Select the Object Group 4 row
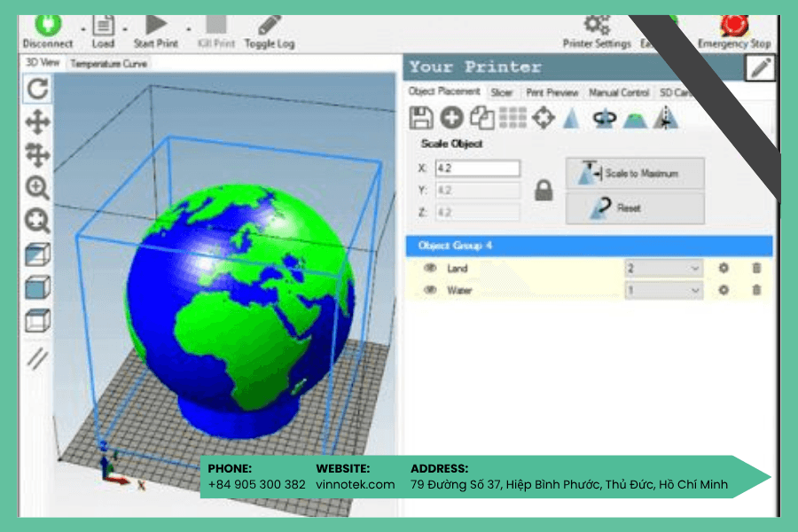 pyautogui.click(x=589, y=246)
